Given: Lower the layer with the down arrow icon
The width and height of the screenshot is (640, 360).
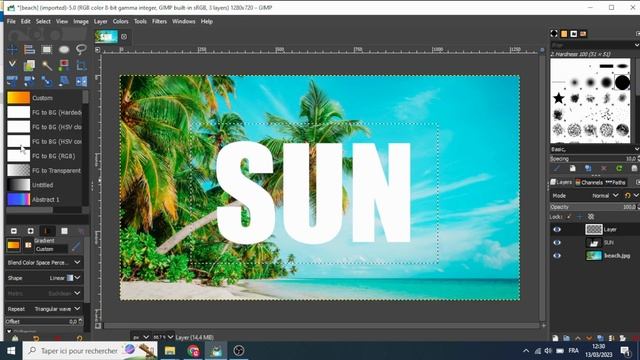Looking at the screenshot, I should pos(589,338).
